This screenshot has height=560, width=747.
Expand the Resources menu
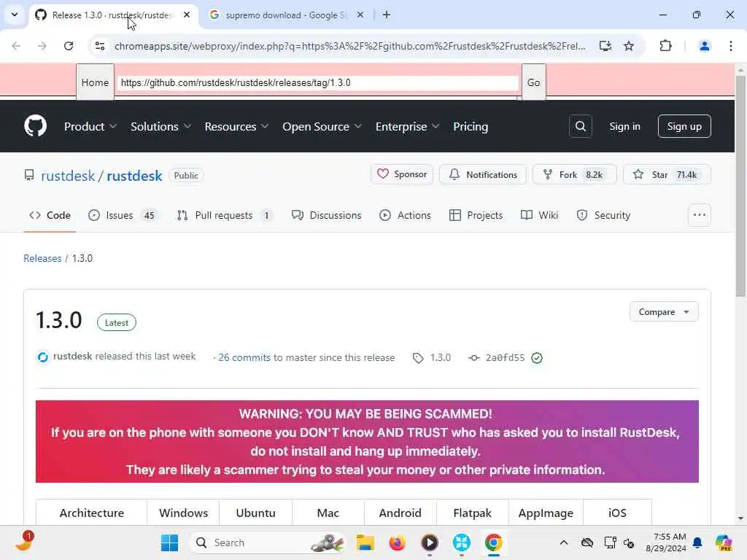pos(237,126)
